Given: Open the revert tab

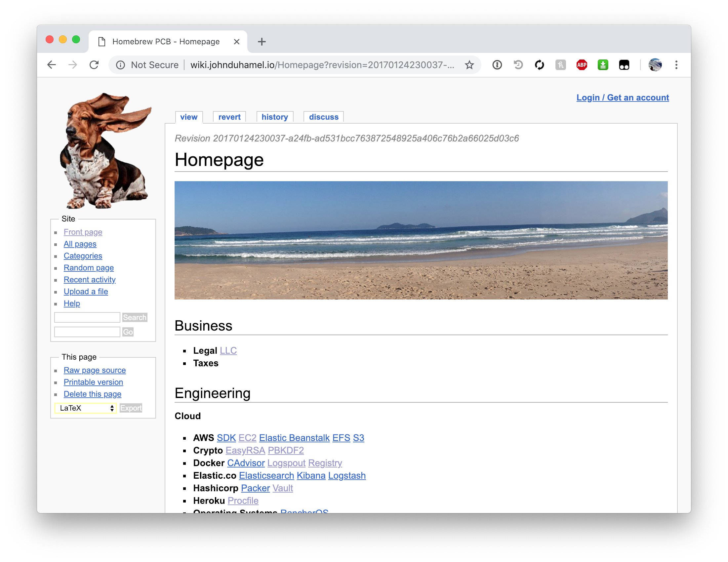Looking at the screenshot, I should coord(229,117).
